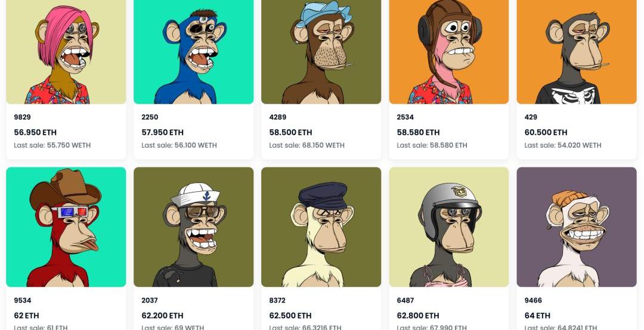Image resolution: width=644 pixels, height=330 pixels.
Task: Open ape 9829 with pink hair image
Action: point(66,52)
